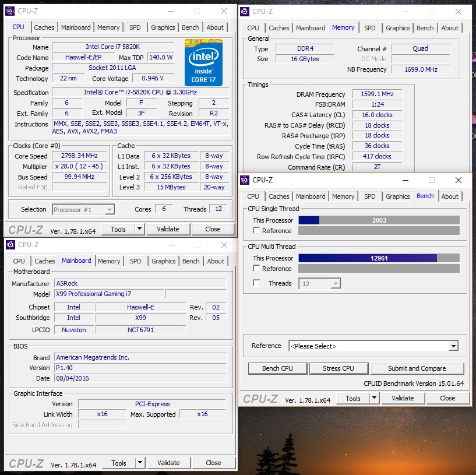Click the Core Speed value 2798.34 MHz
Viewport: 476px width, 475px height.
(79, 156)
